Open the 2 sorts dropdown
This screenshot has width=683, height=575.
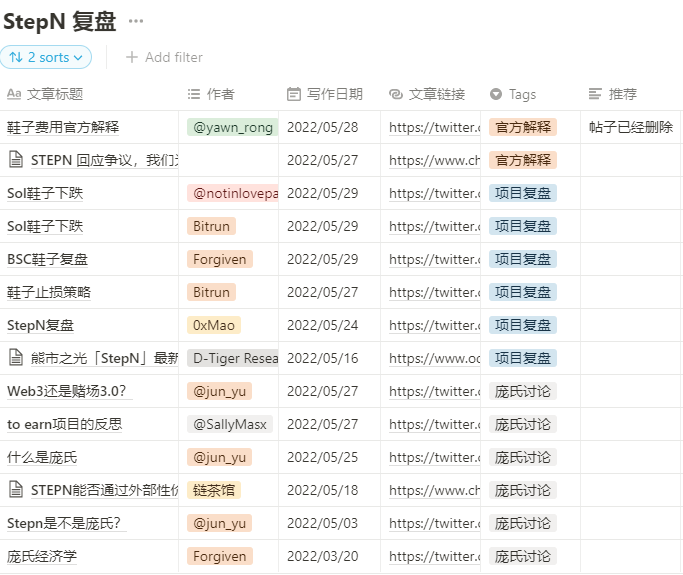coord(46,57)
